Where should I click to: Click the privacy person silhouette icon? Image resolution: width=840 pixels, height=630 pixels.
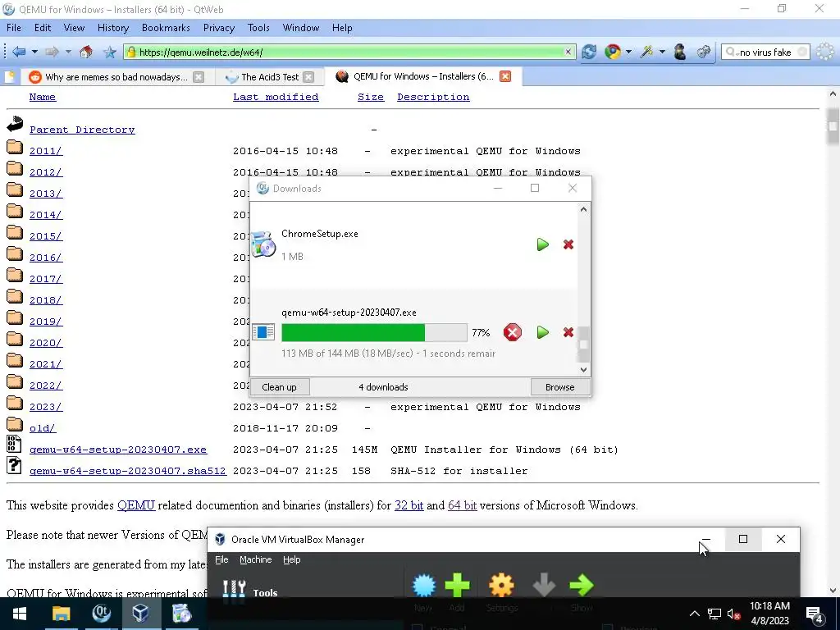coord(680,52)
